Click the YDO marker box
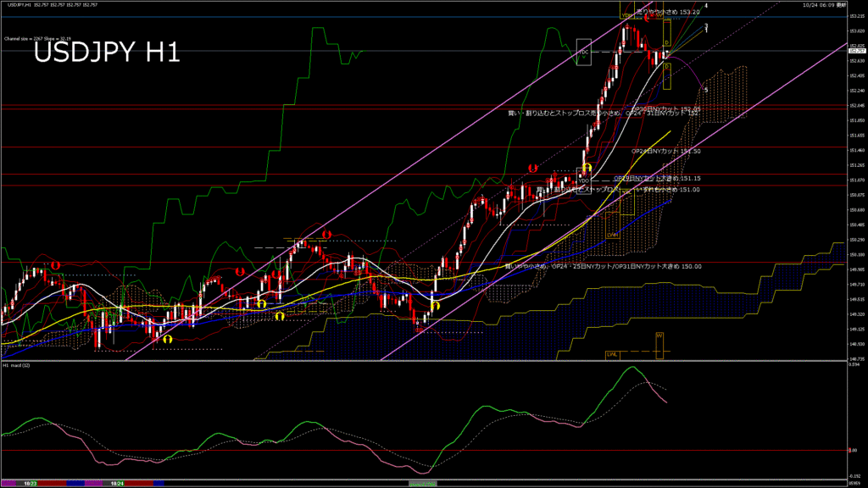Viewport: 868px width, 488px height. point(583,181)
